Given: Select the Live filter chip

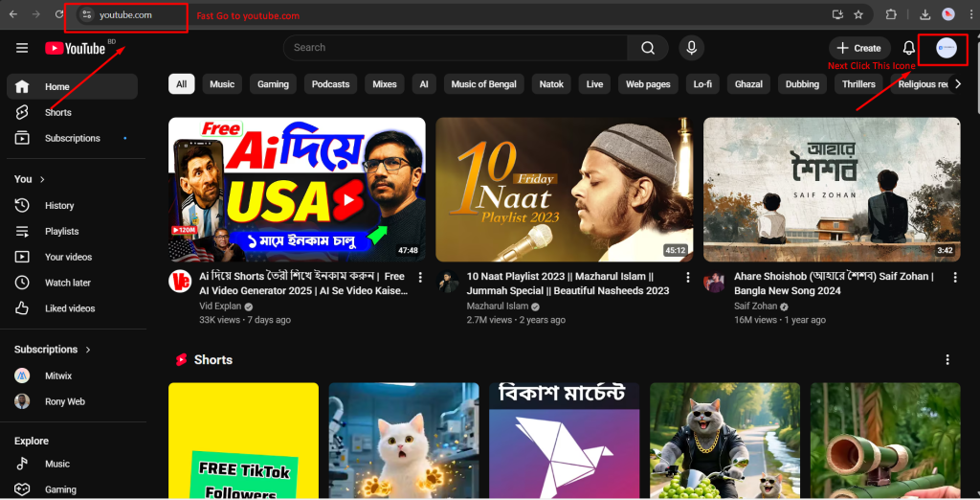Looking at the screenshot, I should click(594, 84).
